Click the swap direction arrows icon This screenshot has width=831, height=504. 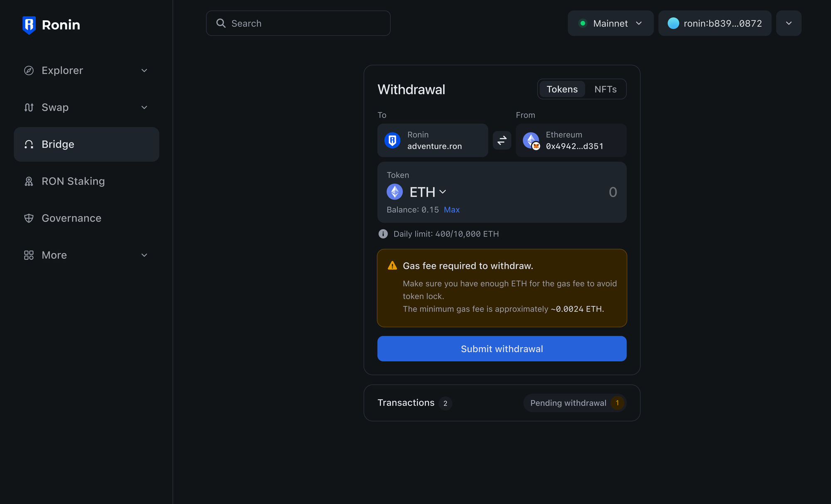[x=502, y=140]
